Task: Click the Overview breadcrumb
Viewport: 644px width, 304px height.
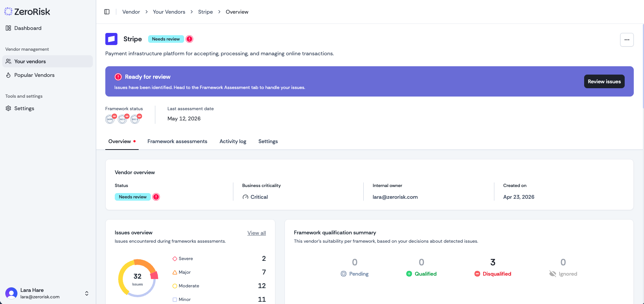Action: (x=237, y=12)
